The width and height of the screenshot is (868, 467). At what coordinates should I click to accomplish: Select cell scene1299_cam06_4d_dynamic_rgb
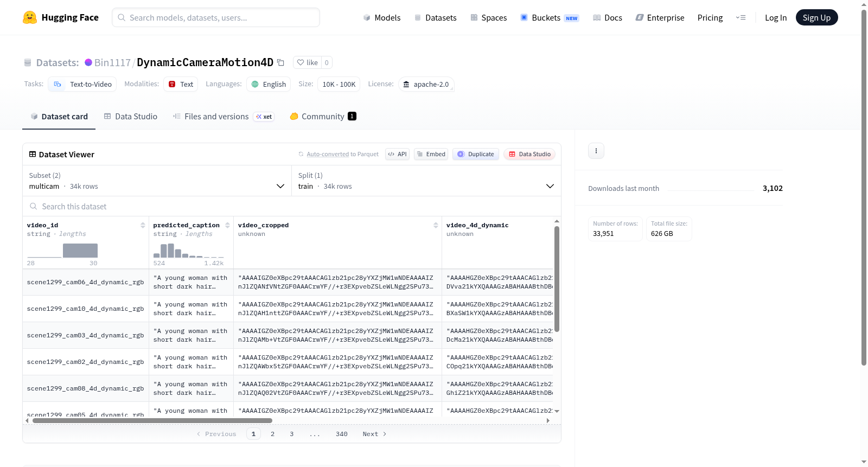pyautogui.click(x=86, y=282)
